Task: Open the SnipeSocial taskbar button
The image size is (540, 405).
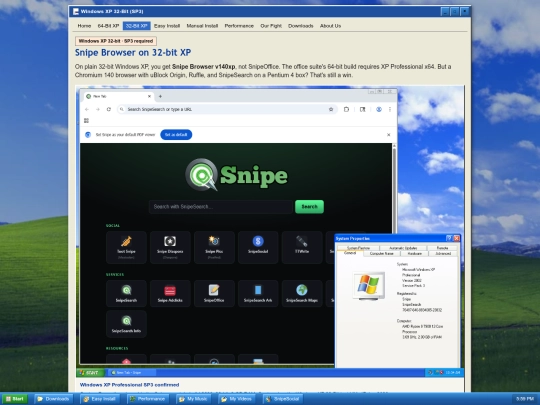Action: click(283, 399)
